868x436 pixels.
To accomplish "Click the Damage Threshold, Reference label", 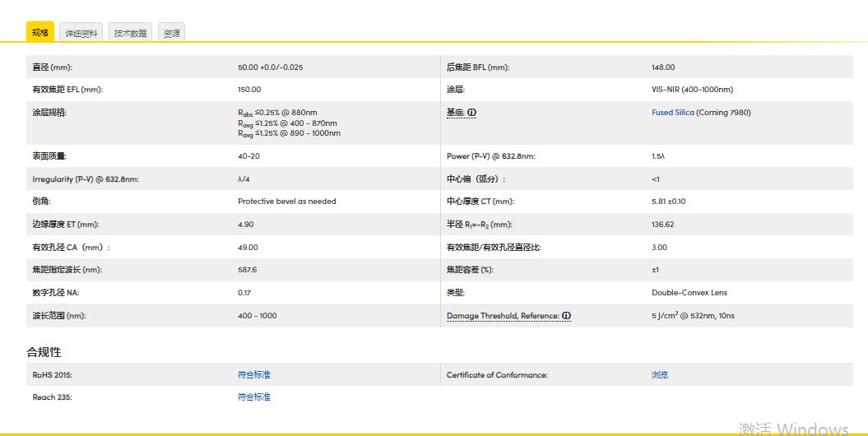I will coord(504,316).
